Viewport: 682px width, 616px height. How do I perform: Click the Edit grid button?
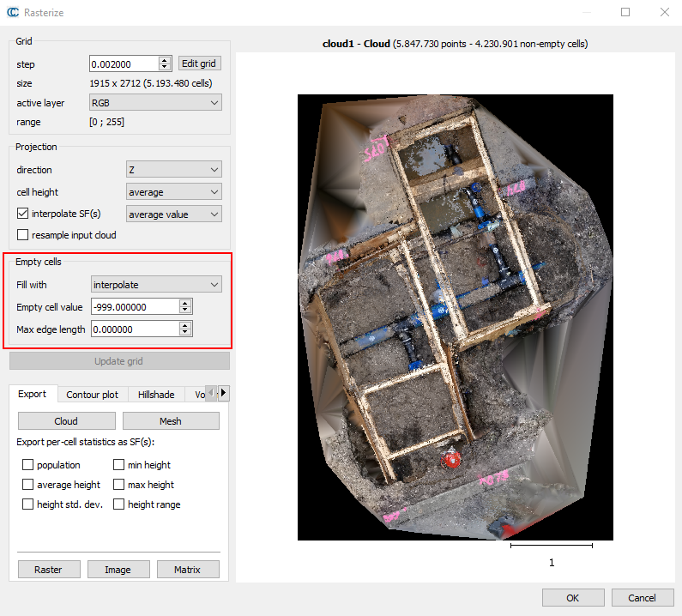pos(199,63)
